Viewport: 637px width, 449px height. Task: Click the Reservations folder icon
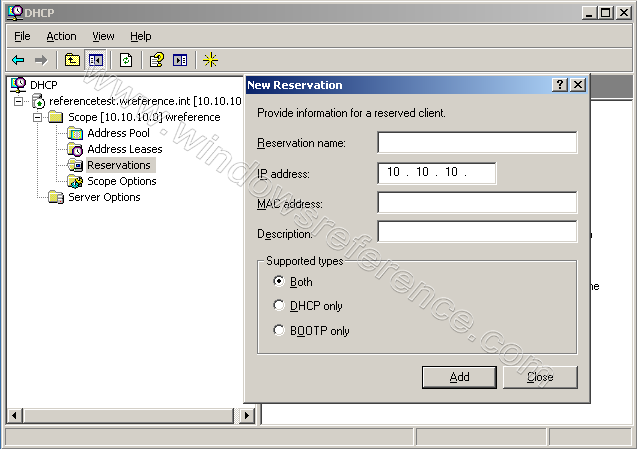(x=75, y=165)
